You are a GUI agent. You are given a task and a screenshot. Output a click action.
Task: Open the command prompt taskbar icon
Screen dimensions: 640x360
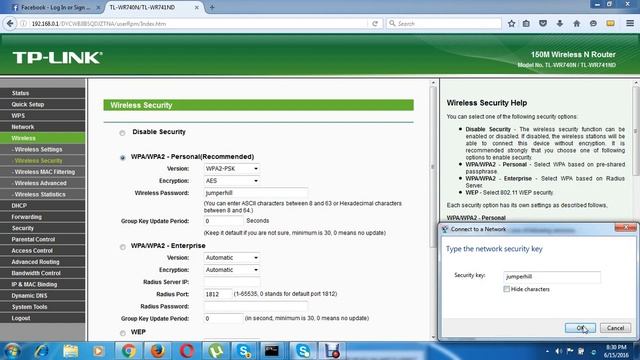(x=272, y=351)
